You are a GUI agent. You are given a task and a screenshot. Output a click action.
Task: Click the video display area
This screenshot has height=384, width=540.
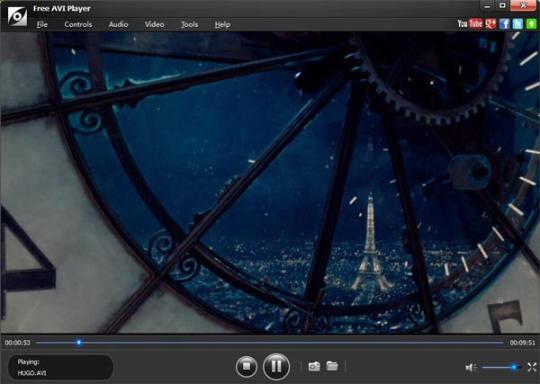270,183
